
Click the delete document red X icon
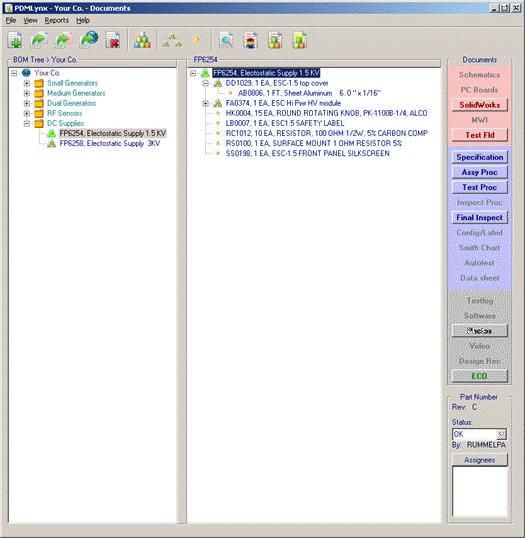click(x=113, y=40)
